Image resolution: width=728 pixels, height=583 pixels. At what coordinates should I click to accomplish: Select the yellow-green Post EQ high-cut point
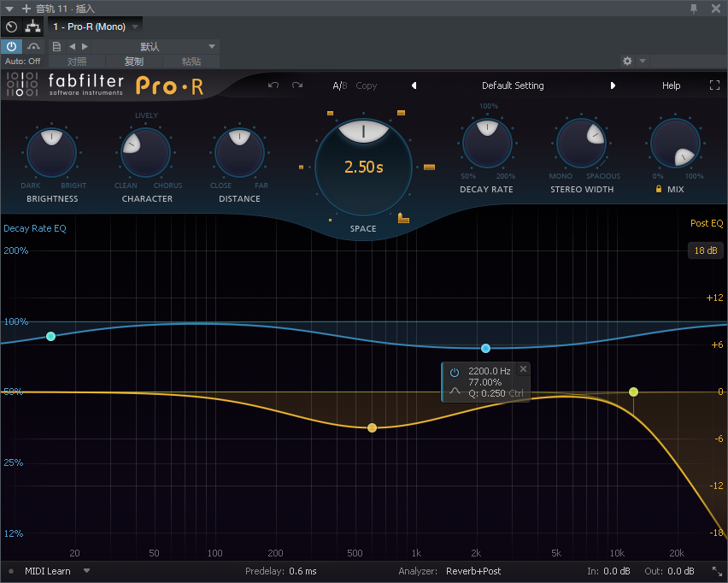[x=633, y=392]
